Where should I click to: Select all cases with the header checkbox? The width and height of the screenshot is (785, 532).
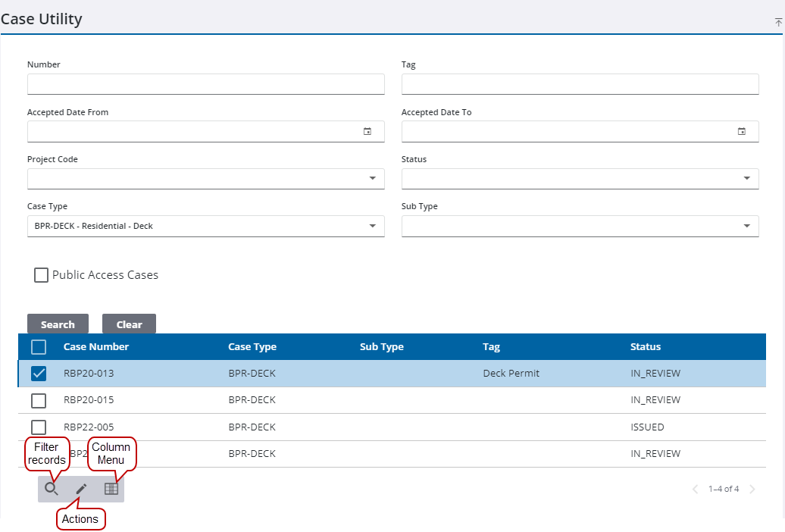(x=38, y=346)
